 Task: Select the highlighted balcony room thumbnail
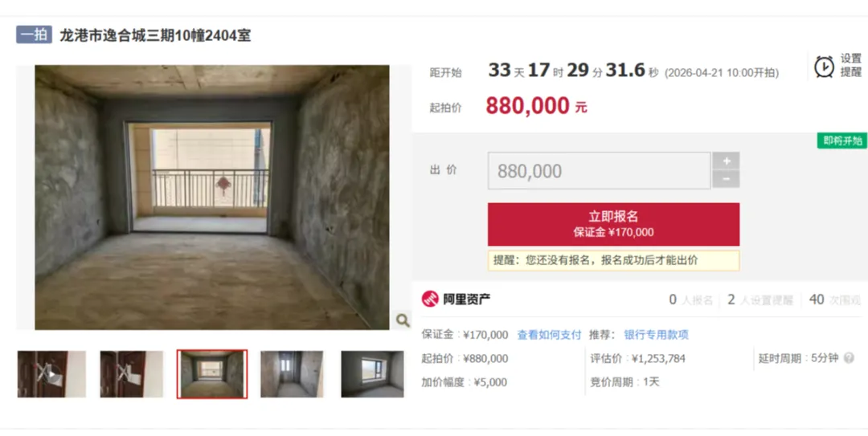pyautogui.click(x=212, y=374)
